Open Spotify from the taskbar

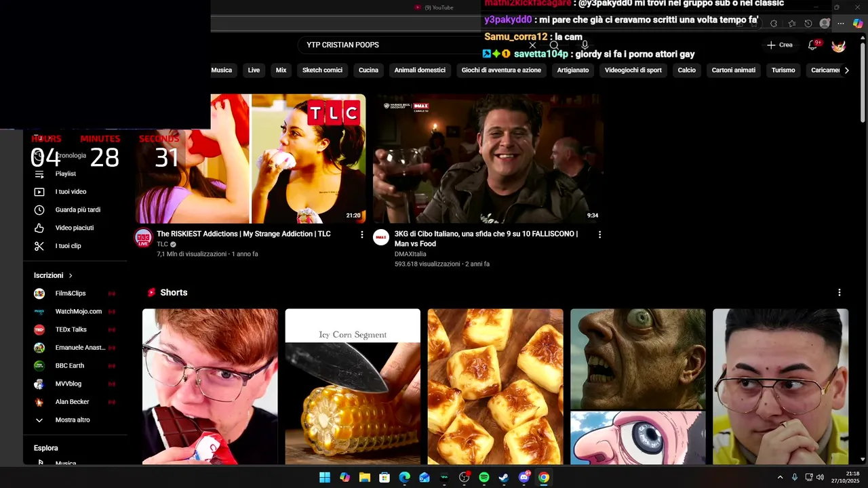click(484, 477)
